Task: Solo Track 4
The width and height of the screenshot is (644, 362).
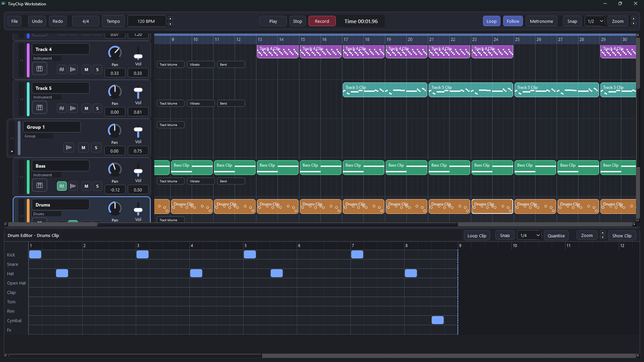Action: 98,69
